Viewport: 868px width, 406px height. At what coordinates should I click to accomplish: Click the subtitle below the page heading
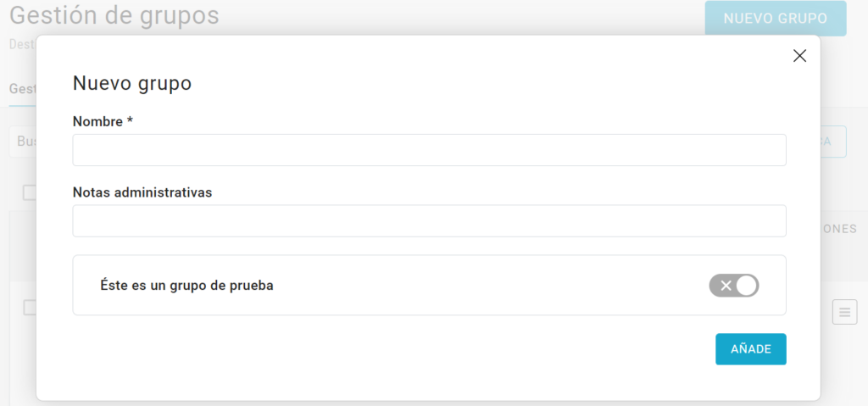21,42
